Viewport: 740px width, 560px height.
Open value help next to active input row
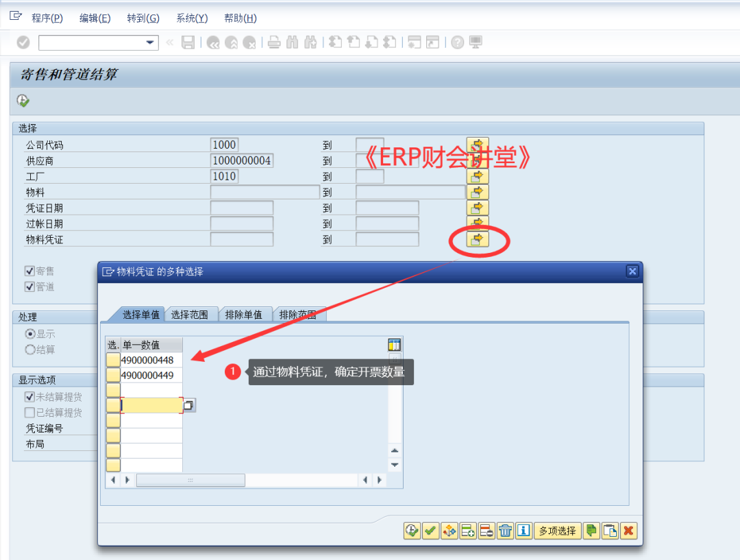point(188,405)
